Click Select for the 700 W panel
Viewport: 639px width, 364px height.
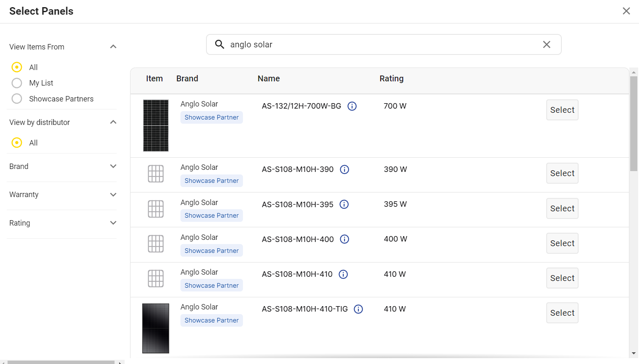click(x=562, y=110)
